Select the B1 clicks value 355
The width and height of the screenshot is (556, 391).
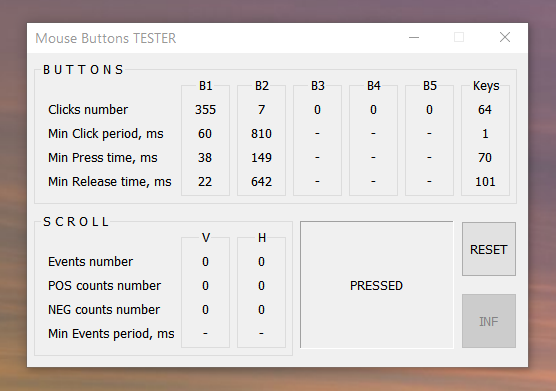[205, 110]
